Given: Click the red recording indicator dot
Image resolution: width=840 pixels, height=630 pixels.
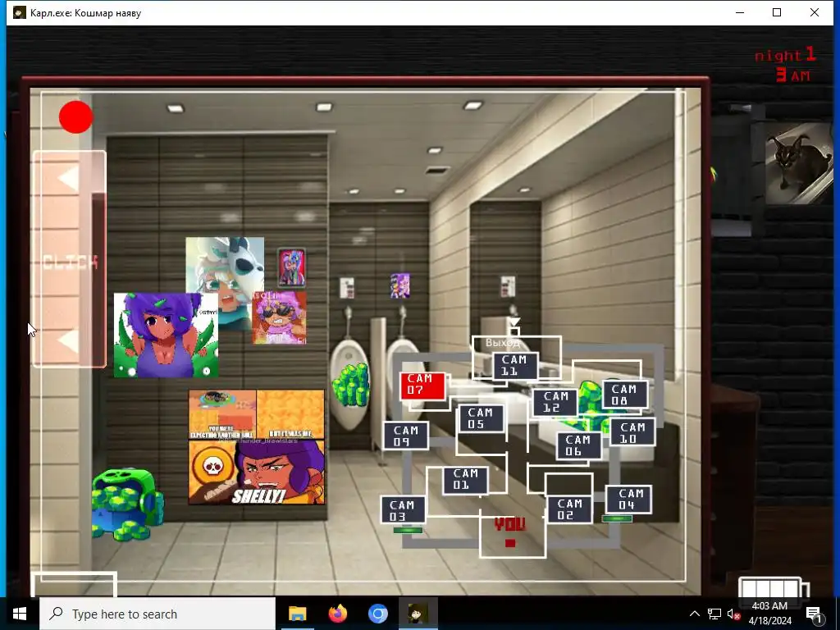Looking at the screenshot, I should click(x=76, y=116).
